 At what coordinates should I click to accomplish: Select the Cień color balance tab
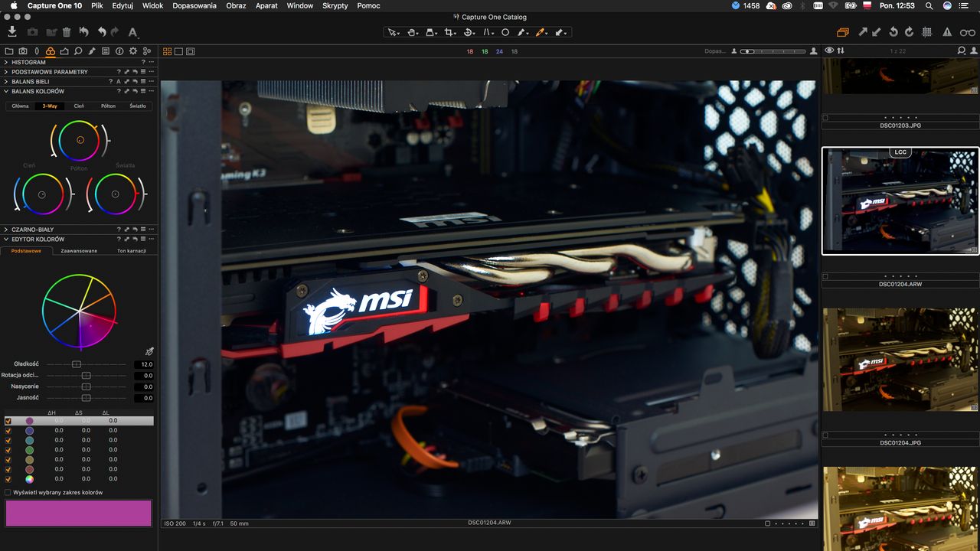[79, 106]
